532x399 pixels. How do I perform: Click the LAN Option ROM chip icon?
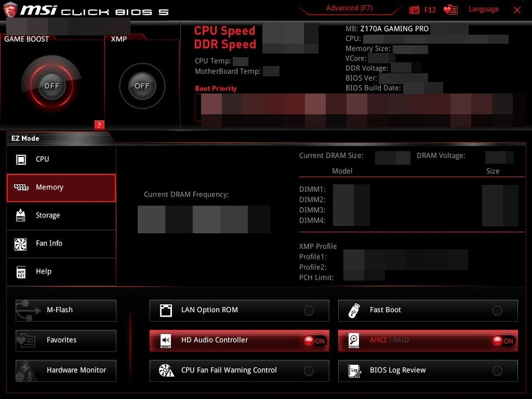pyautogui.click(x=166, y=310)
